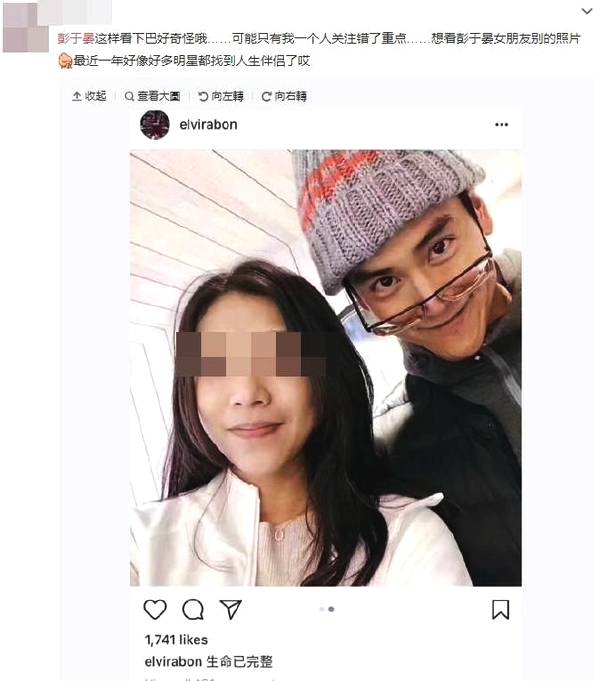
Task: Collapse the image with 收起
Action: pyautogui.click(x=89, y=96)
